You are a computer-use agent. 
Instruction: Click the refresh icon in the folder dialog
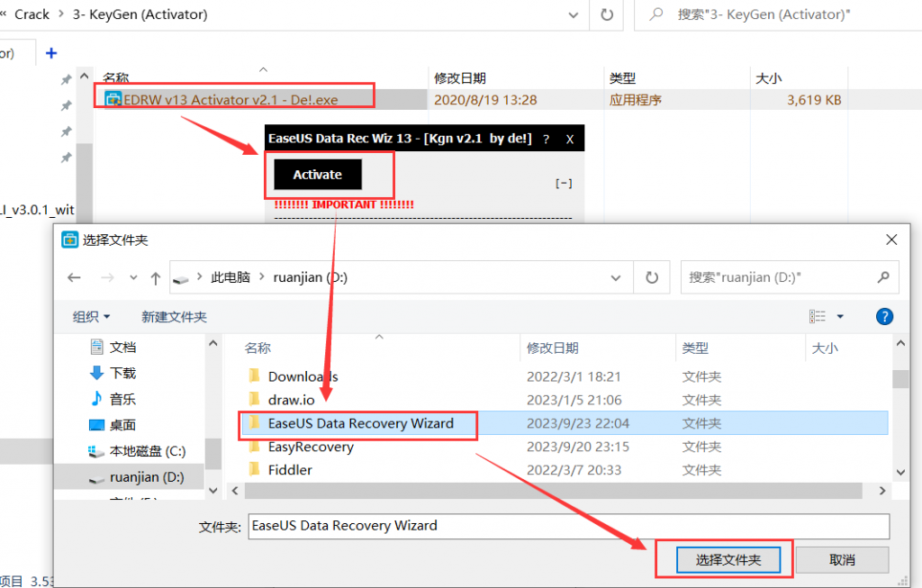652,276
